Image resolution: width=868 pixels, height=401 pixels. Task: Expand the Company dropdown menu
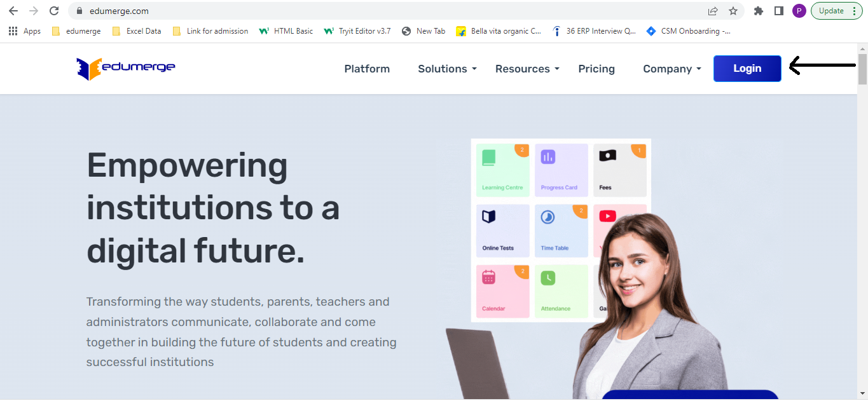672,69
